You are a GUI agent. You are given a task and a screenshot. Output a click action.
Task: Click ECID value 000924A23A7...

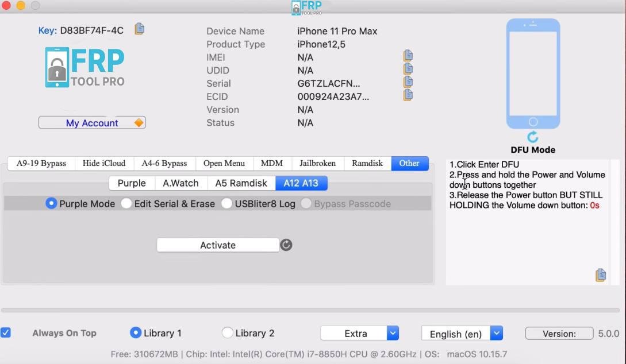click(333, 96)
